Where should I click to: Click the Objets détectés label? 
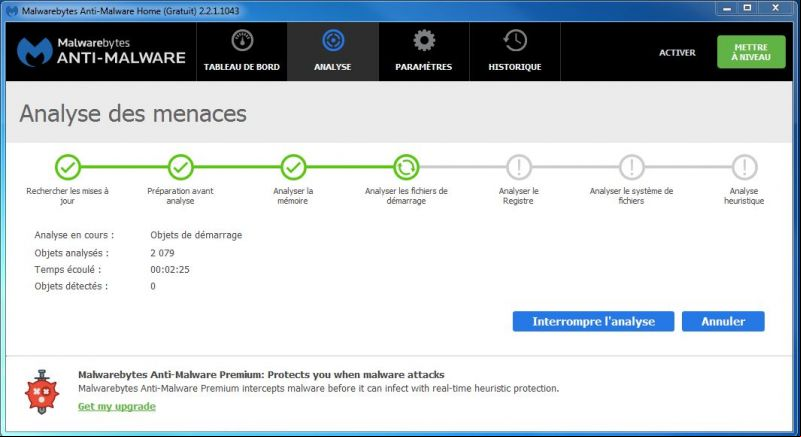[x=71, y=286]
